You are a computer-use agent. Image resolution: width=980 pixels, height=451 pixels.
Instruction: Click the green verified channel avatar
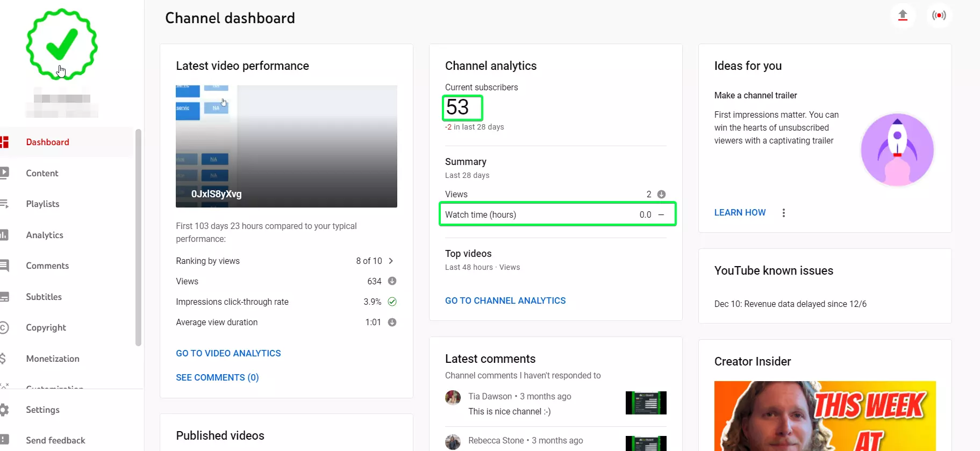click(x=62, y=44)
